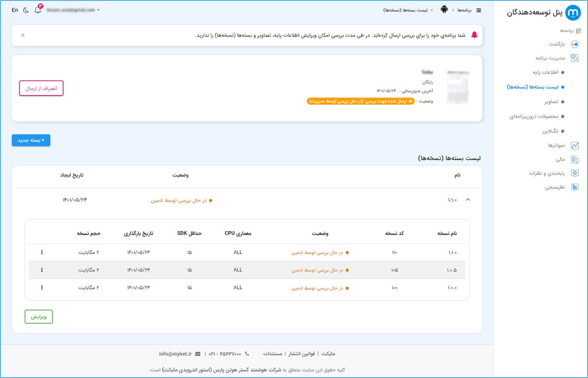Click version code ۱۱۰ cell
The width and height of the screenshot is (588, 378).
394,253
